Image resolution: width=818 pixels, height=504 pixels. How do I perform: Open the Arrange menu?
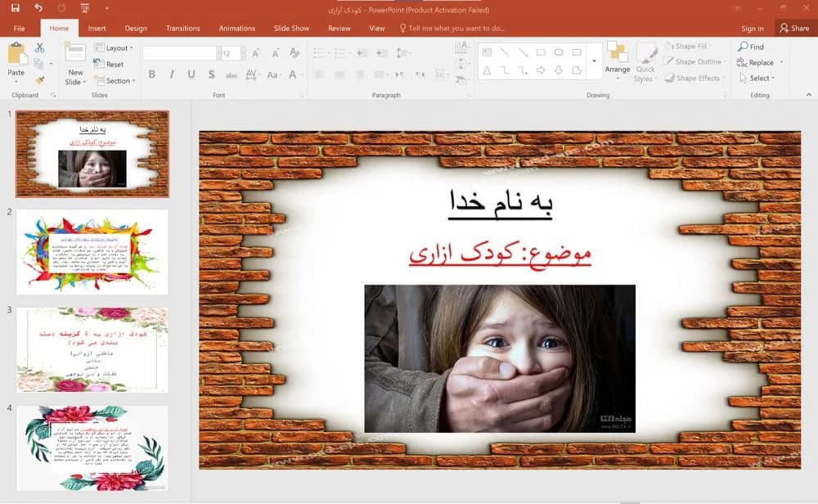pyautogui.click(x=618, y=62)
